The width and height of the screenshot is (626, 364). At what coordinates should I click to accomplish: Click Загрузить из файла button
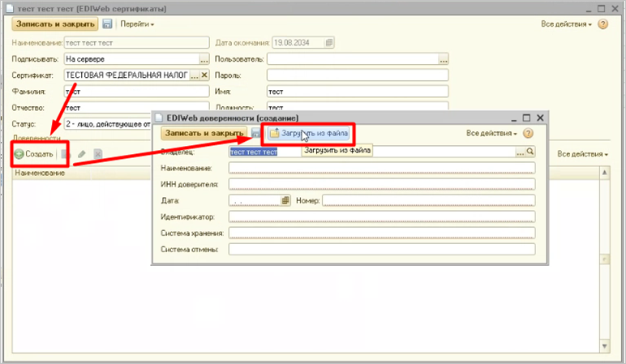point(309,133)
